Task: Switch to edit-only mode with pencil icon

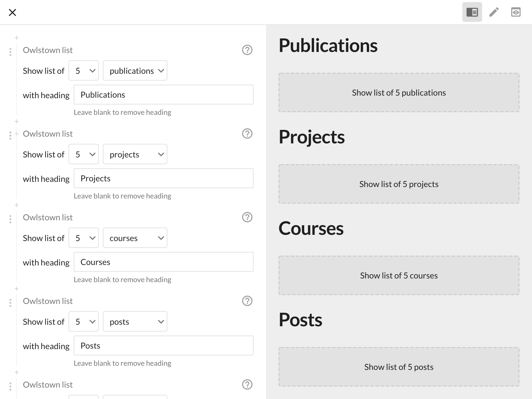Action: point(494,12)
